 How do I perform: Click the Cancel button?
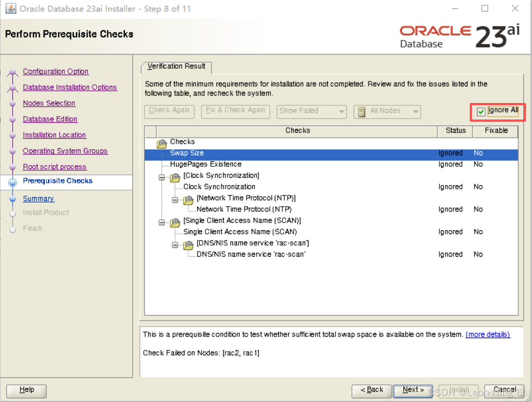coord(504,390)
